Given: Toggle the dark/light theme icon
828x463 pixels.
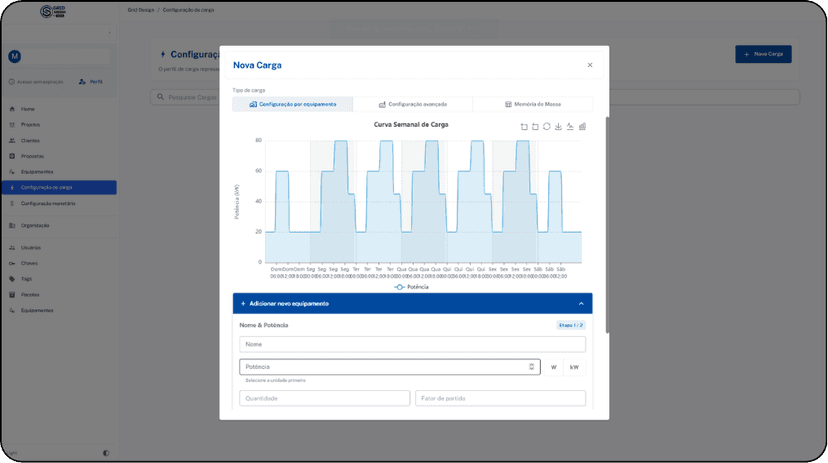Looking at the screenshot, I should 106,453.
